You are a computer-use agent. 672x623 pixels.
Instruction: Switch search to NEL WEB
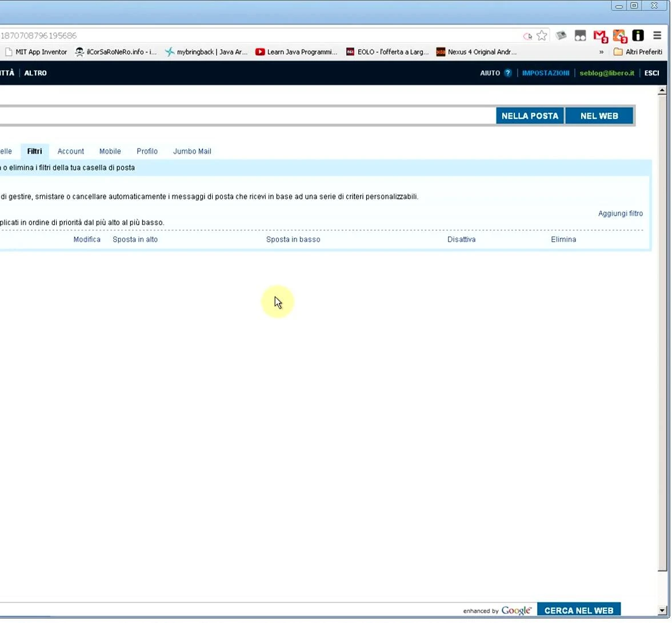(x=599, y=115)
